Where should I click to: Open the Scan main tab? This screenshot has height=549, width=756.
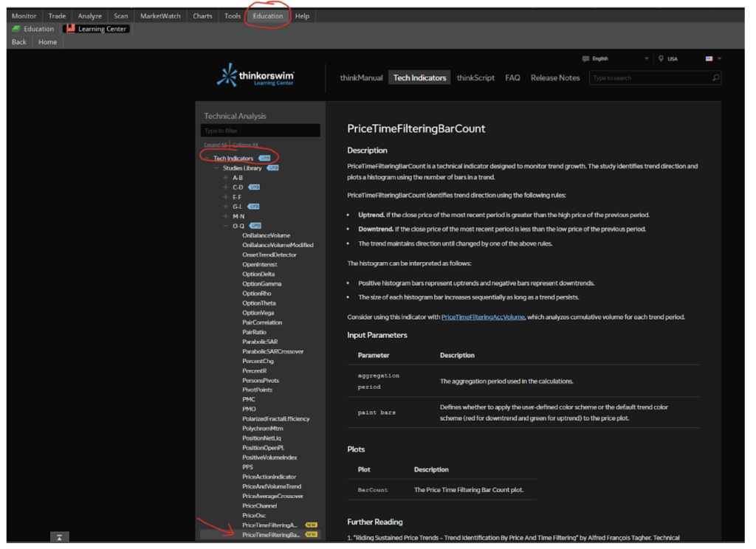click(120, 16)
